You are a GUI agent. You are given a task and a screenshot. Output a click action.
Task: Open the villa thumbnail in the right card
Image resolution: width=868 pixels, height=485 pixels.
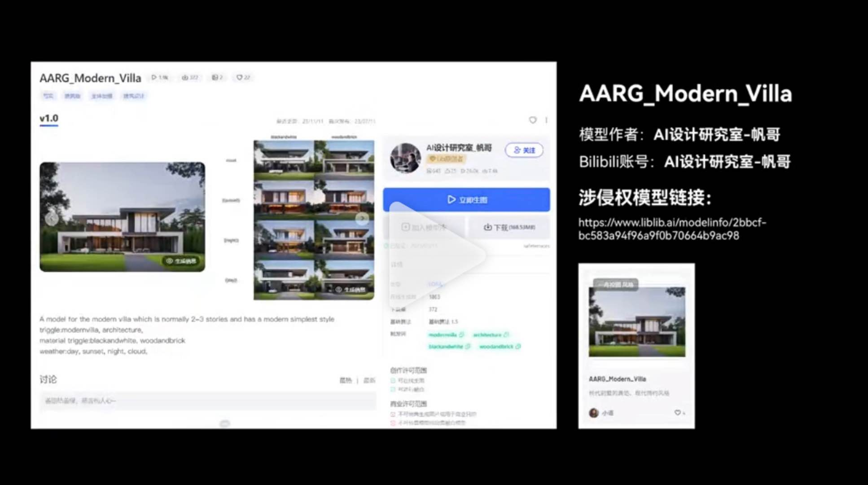pyautogui.click(x=637, y=322)
